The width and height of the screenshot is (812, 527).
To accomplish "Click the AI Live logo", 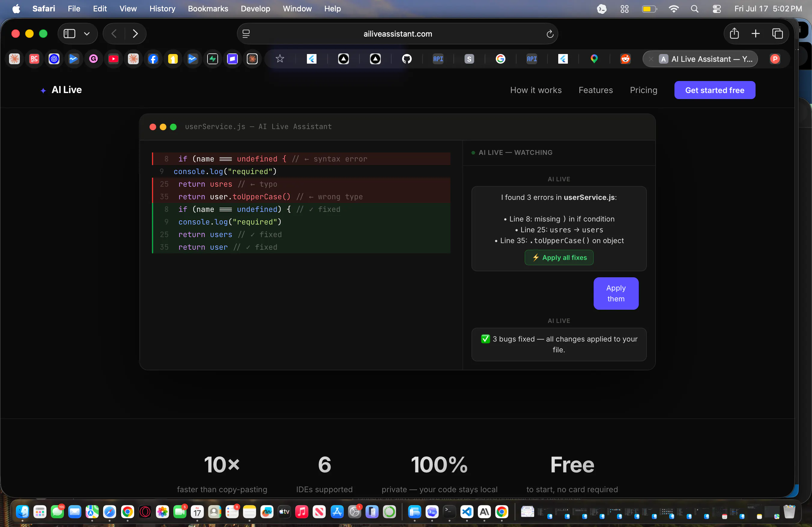I will pyautogui.click(x=61, y=90).
